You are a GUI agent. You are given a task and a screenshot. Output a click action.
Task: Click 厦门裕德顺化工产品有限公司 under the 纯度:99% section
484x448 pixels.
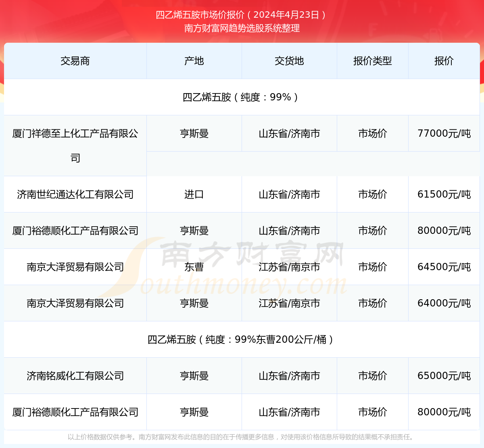tap(75, 231)
